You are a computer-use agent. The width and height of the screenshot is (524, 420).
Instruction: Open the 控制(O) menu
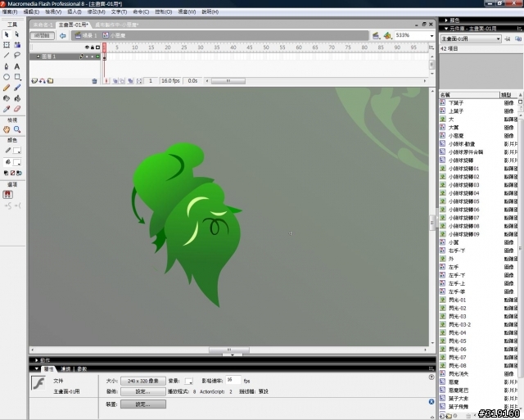164,12
